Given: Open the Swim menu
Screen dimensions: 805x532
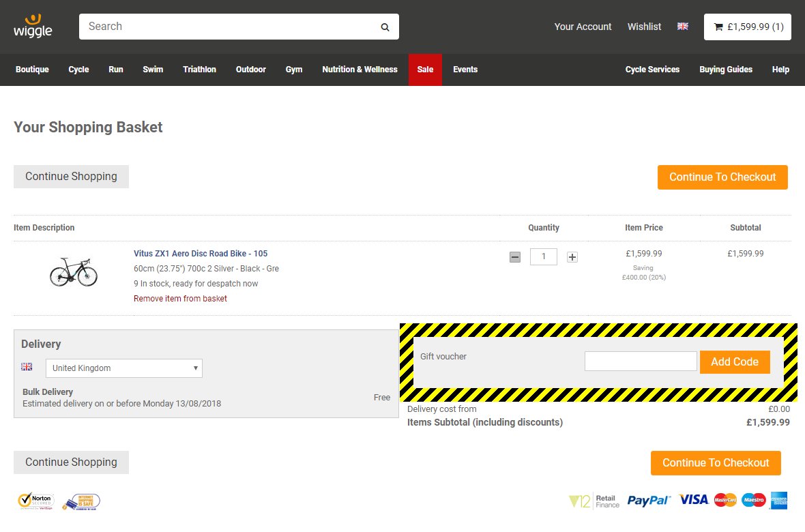Looking at the screenshot, I should tap(153, 70).
